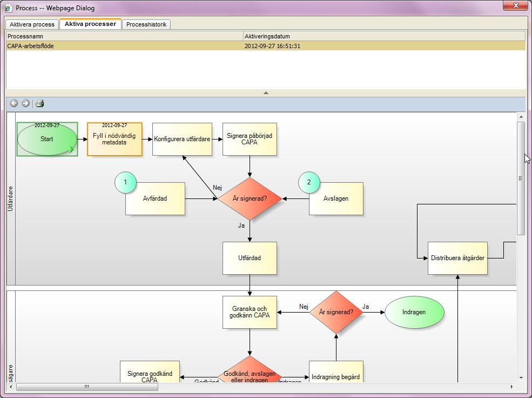Select upper Är signerad? decision diamond
532x398 pixels.
(x=250, y=198)
